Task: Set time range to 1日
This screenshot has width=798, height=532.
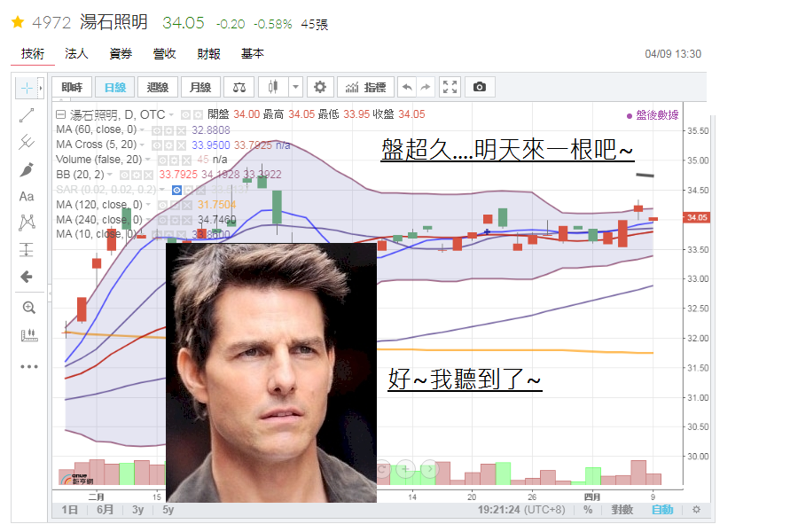Action: 69,510
